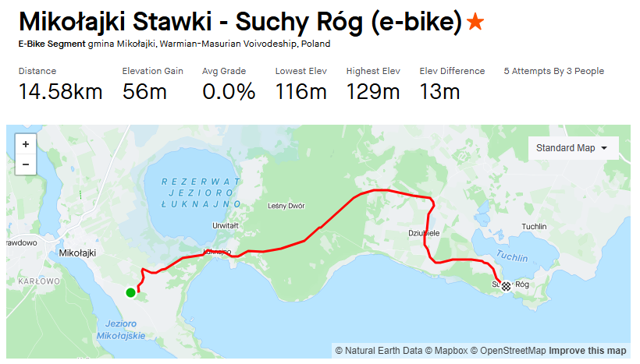Click the Avg Grade 0.0% value
This screenshot has height=364, width=640.
(229, 92)
